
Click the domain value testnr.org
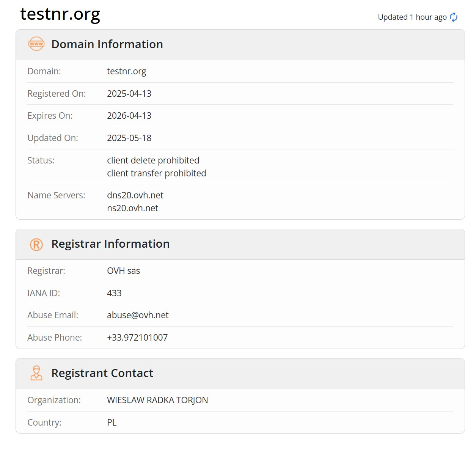pyautogui.click(x=126, y=71)
